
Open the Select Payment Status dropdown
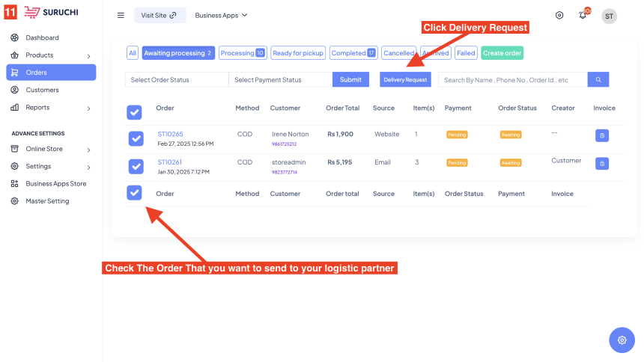coord(280,79)
